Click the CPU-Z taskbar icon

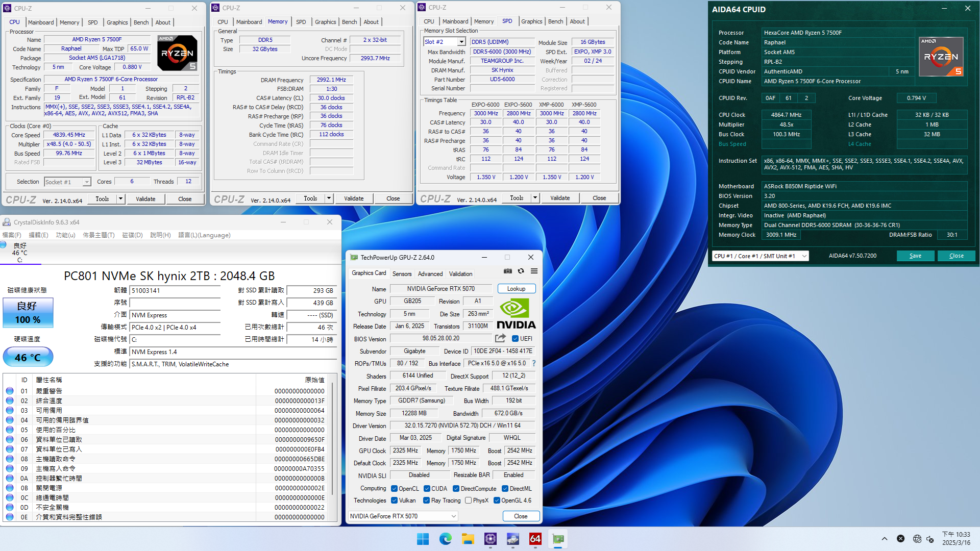[490, 539]
